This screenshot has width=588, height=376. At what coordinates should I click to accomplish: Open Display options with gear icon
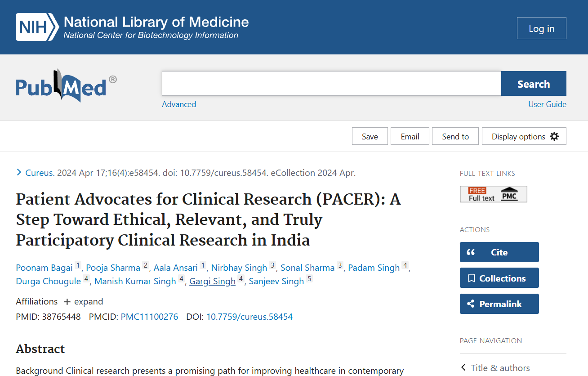[x=524, y=136]
